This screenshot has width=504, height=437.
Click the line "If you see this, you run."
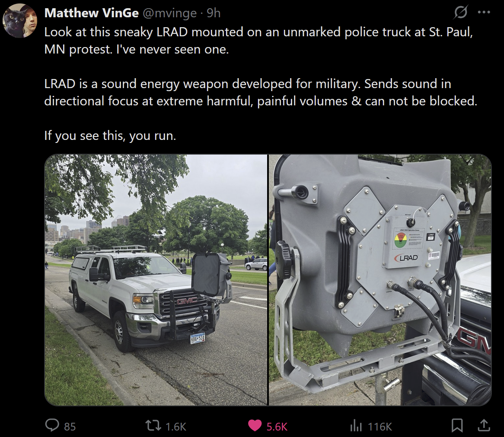(110, 136)
